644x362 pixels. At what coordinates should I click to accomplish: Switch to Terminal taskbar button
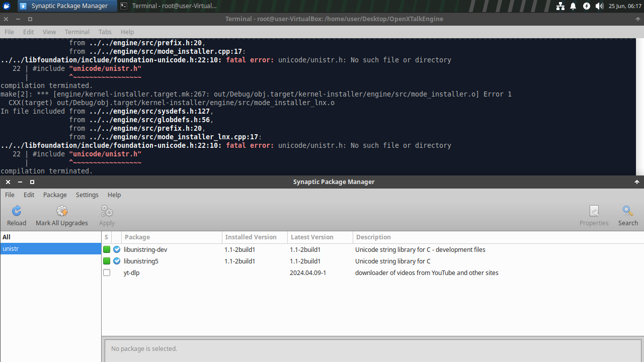[169, 6]
